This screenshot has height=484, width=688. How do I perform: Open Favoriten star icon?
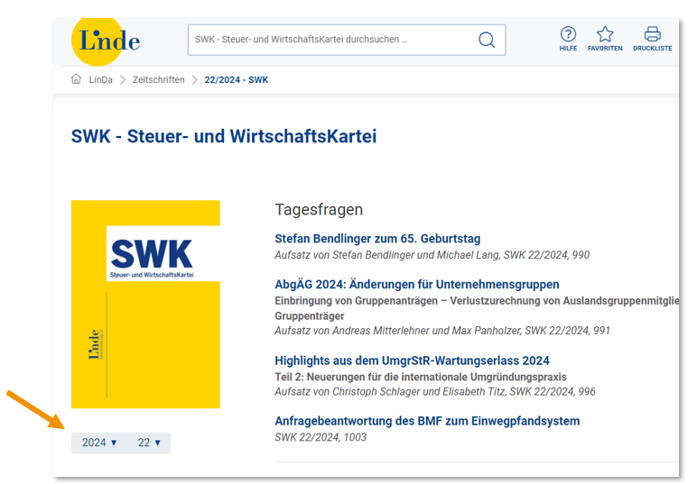point(605,39)
